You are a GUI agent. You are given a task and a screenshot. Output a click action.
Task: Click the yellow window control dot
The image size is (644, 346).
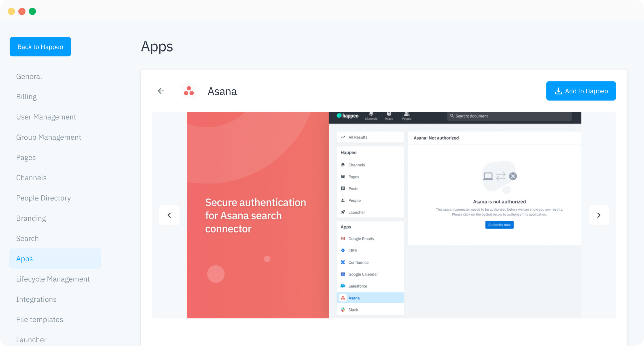point(11,11)
